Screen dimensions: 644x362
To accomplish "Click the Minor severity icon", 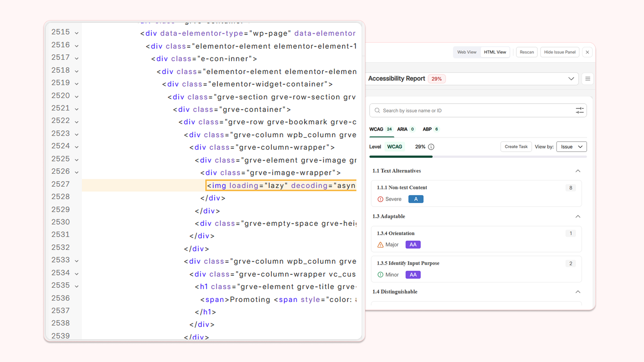I will 380,275.
